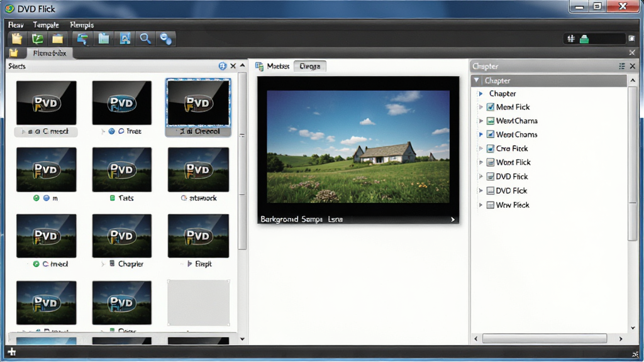The width and height of the screenshot is (644, 362).
Task: Click the green tray icon at toolbar right
Action: coord(584,39)
